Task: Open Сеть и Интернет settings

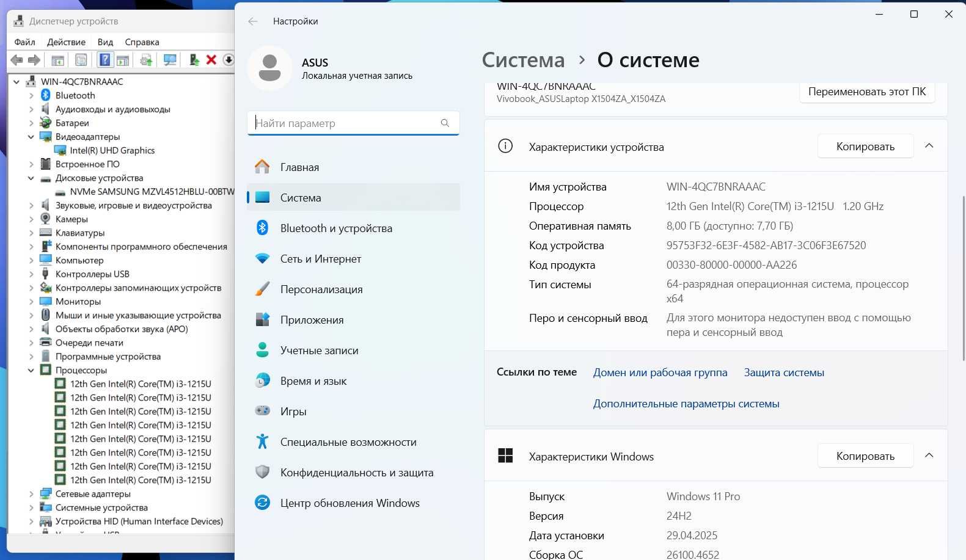Action: click(353, 259)
